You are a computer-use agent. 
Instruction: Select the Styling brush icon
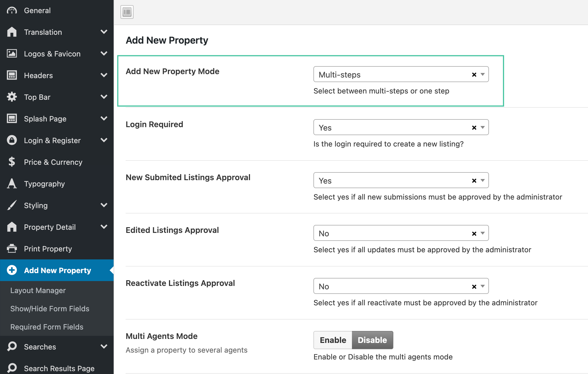(x=12, y=205)
